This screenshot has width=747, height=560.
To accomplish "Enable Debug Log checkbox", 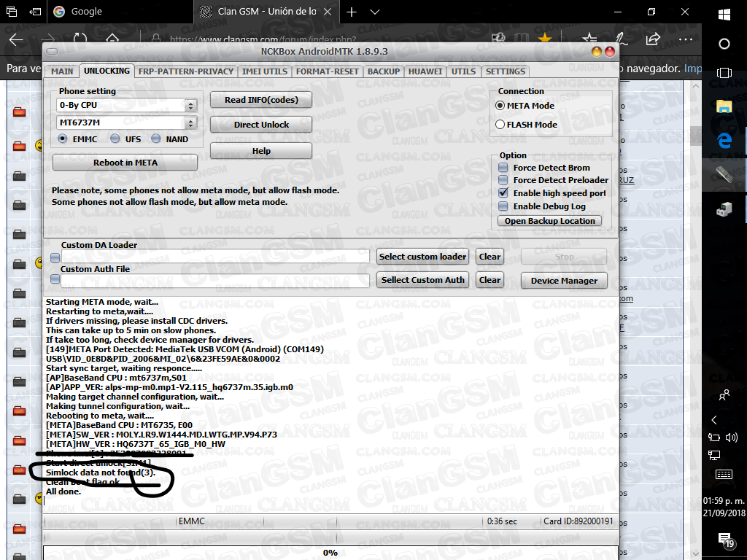I will click(503, 206).
